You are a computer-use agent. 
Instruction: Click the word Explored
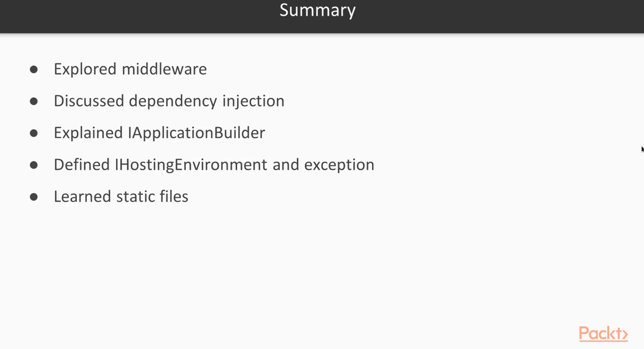[85, 69]
